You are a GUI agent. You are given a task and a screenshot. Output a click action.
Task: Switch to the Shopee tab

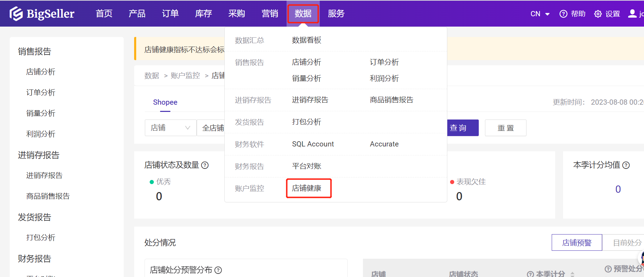[x=165, y=102]
